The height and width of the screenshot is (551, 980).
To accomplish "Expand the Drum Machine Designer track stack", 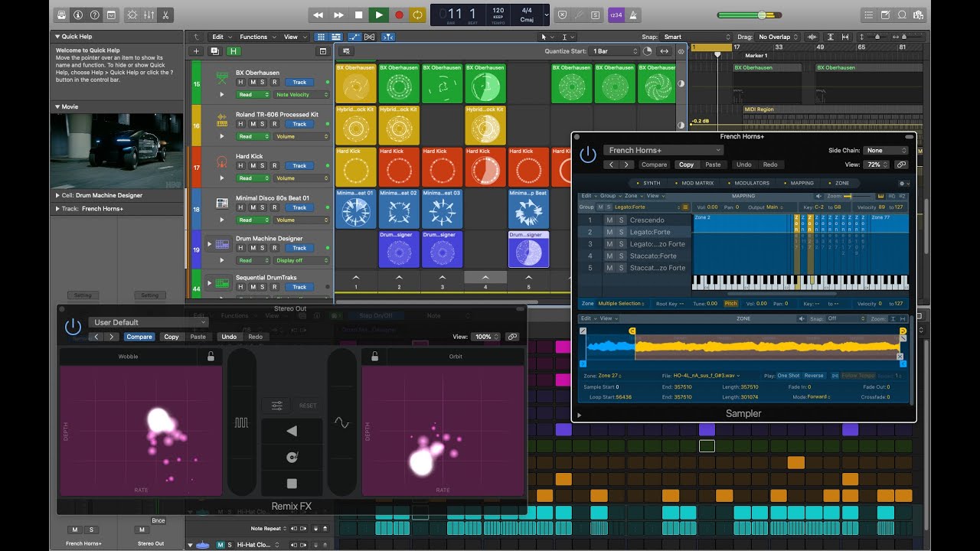I will pos(209,244).
